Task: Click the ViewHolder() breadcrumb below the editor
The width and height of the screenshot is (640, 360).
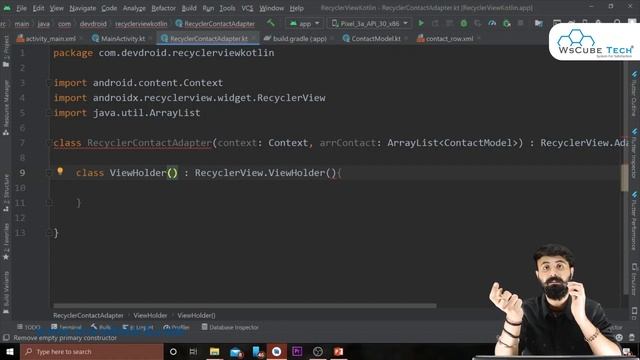Action: [x=196, y=316]
